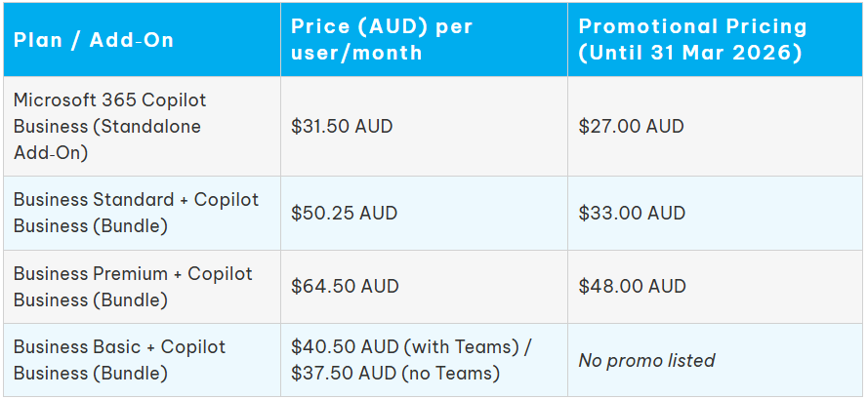The height and width of the screenshot is (399, 868).
Task: Click the $37.50 AUD (no Teams) price
Action: pyautogui.click(x=395, y=373)
